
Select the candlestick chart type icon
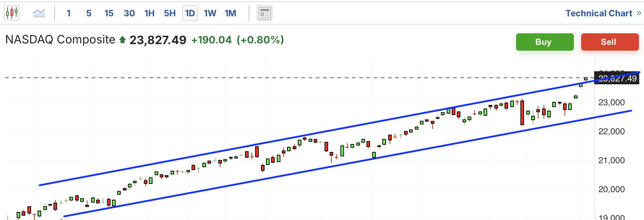pyautogui.click(x=12, y=13)
